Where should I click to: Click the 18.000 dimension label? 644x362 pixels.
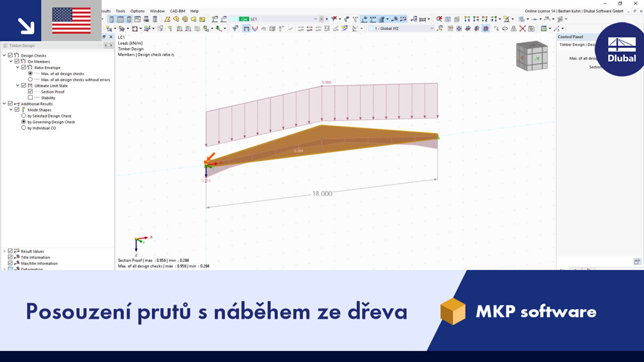322,194
